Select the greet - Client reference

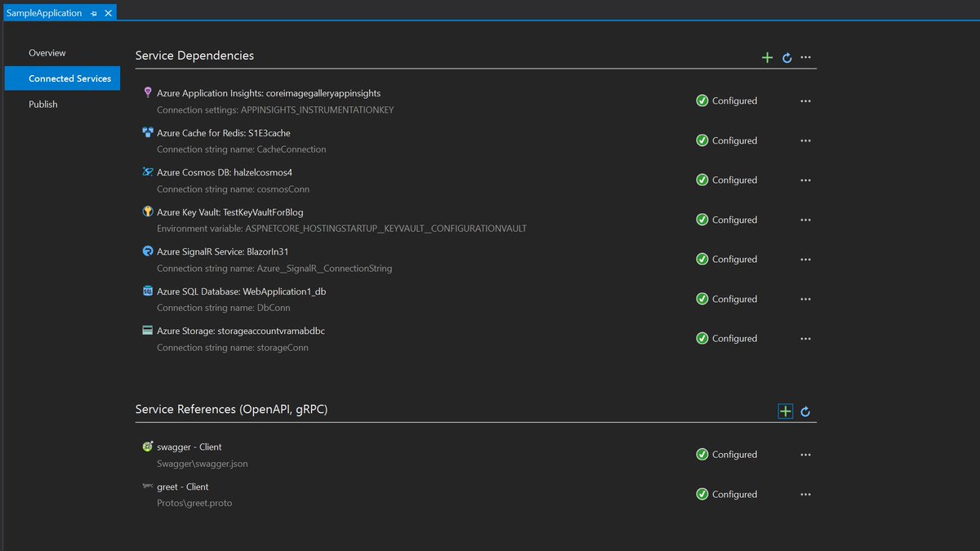pos(183,487)
